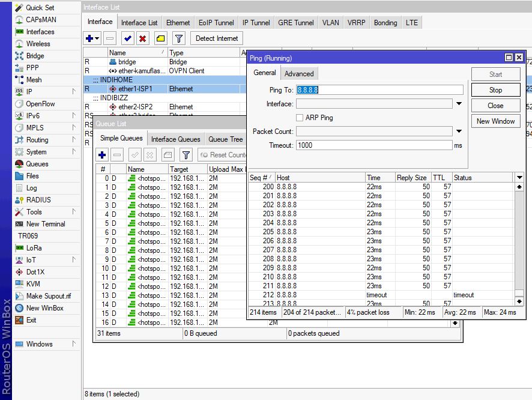Open Quick Set from sidebar
This screenshot has height=400, width=532.
pyautogui.click(x=40, y=7)
